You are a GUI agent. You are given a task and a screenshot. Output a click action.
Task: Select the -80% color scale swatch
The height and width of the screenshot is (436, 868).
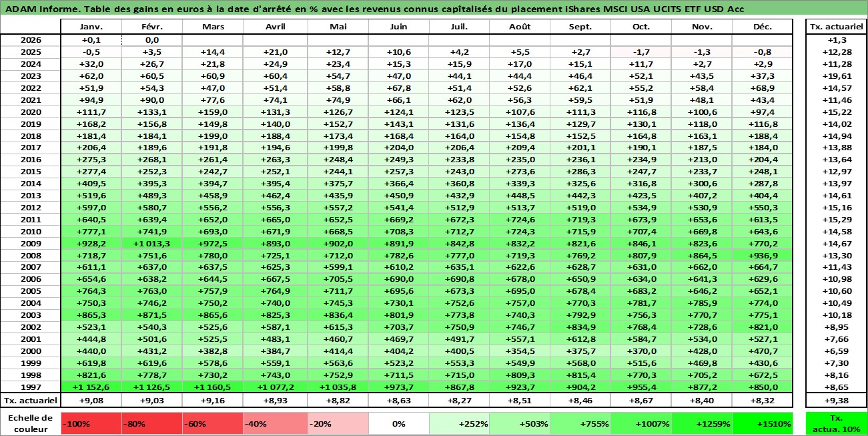152,423
